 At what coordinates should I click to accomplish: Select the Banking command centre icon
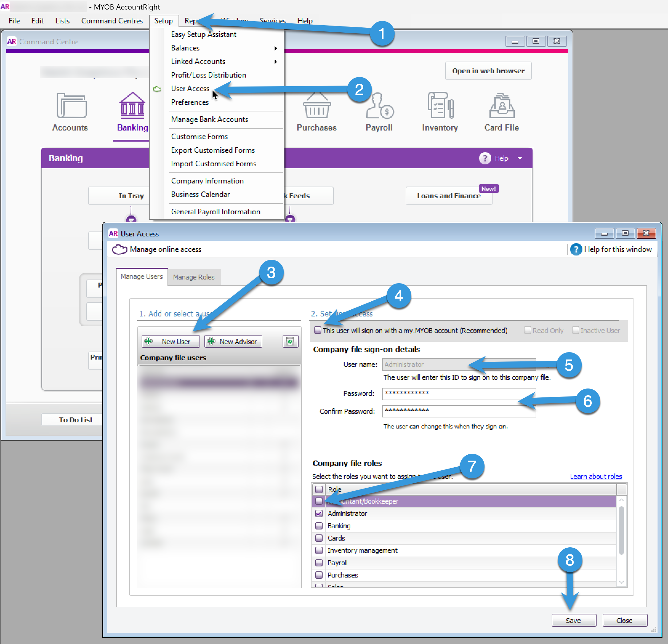tap(132, 106)
